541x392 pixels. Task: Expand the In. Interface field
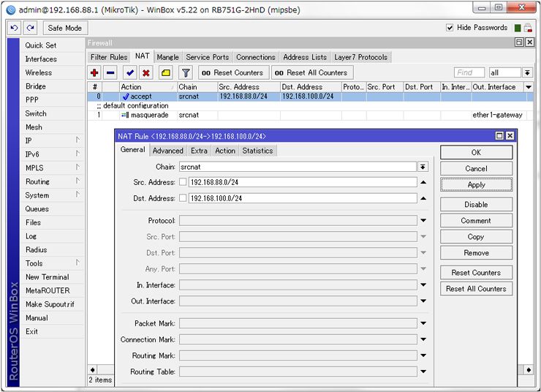tap(423, 285)
